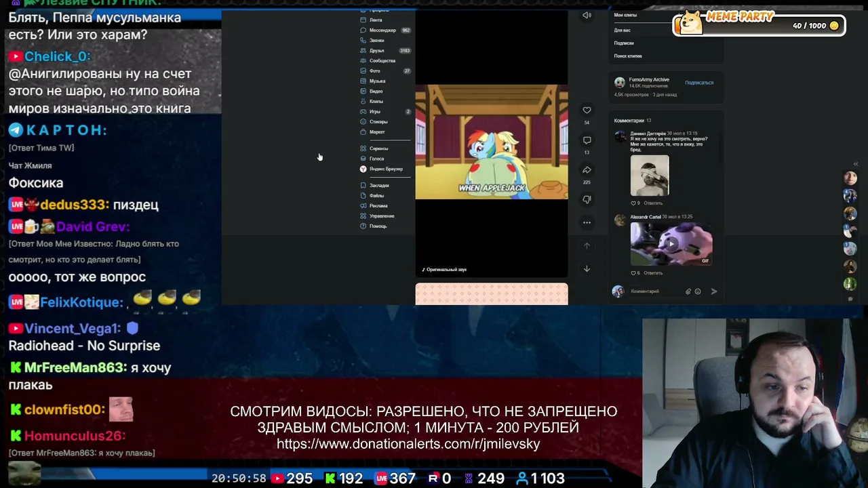This screenshot has width=868, height=488.
Task: Play the GIF in Alexandr Cartel's comment
Action: (x=671, y=243)
